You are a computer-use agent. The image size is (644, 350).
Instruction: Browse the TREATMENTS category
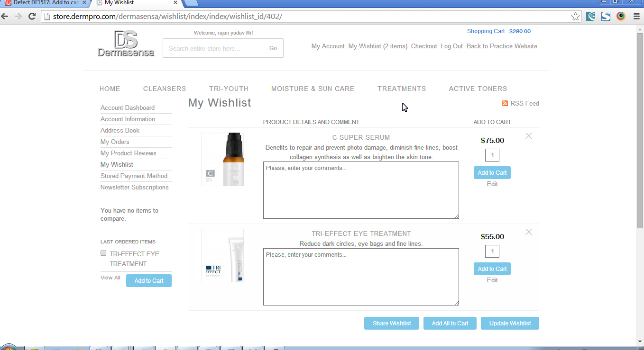click(x=402, y=89)
